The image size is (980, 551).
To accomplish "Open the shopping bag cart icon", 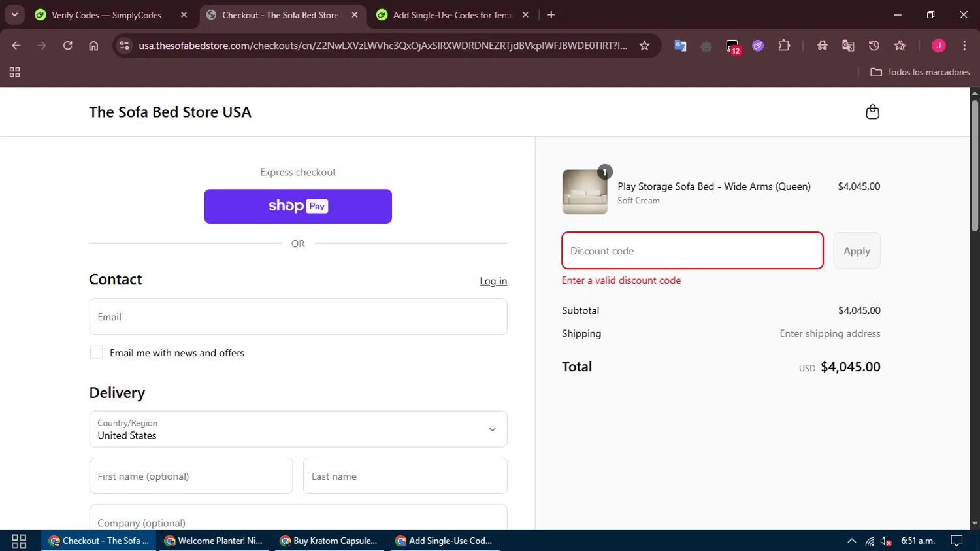I will point(872,112).
